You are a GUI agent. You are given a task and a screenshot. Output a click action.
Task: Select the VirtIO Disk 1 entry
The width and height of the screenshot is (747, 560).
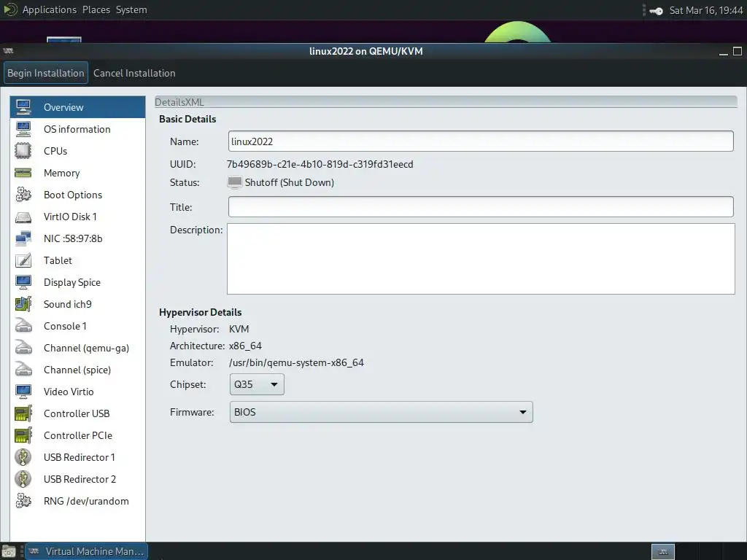[x=77, y=217]
